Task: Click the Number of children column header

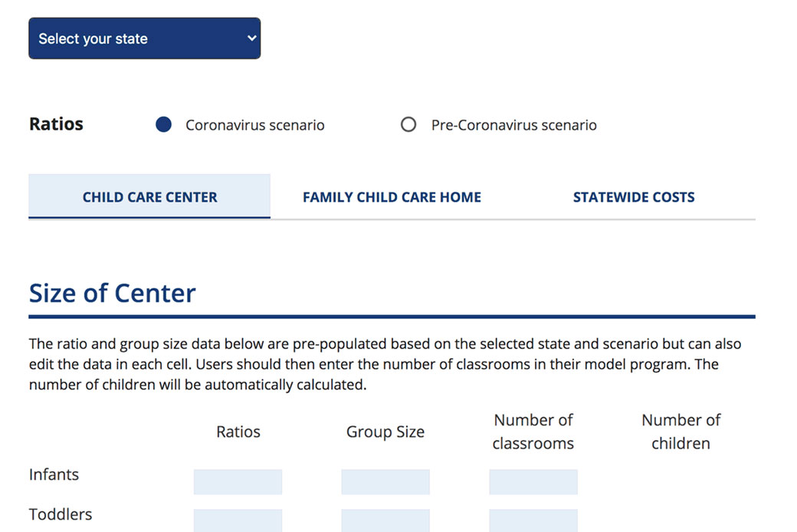Action: click(681, 432)
